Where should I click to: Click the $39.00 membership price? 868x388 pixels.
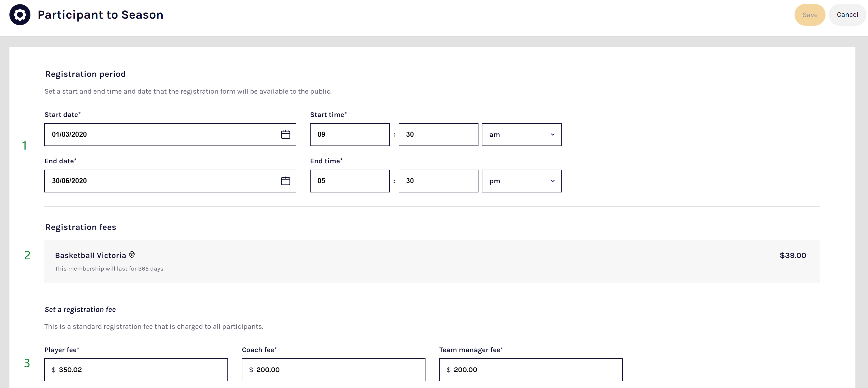pyautogui.click(x=792, y=256)
